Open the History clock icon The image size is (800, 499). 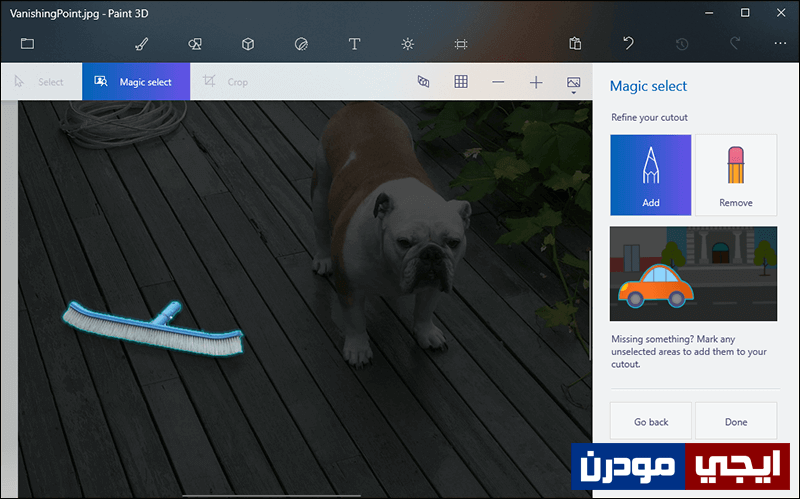pyautogui.click(x=682, y=44)
